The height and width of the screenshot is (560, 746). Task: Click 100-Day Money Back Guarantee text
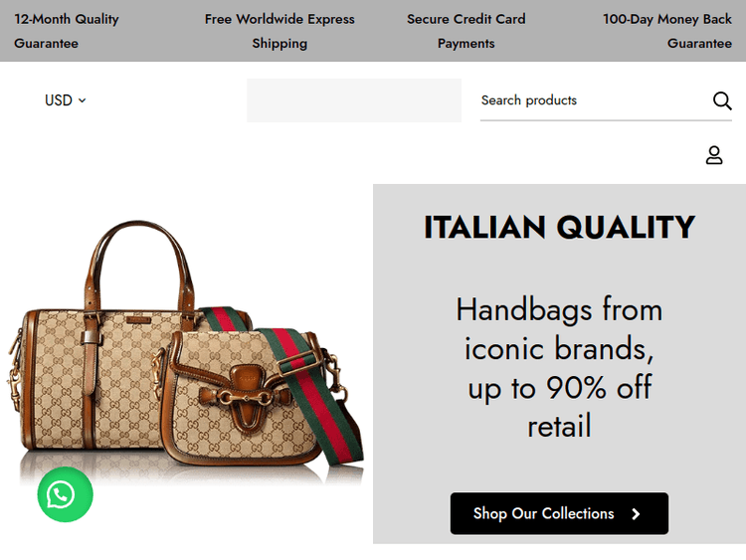click(667, 31)
